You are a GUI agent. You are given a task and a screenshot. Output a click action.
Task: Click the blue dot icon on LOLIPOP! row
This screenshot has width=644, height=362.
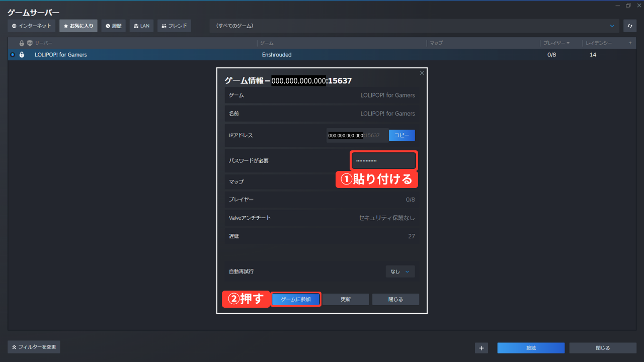coord(13,55)
